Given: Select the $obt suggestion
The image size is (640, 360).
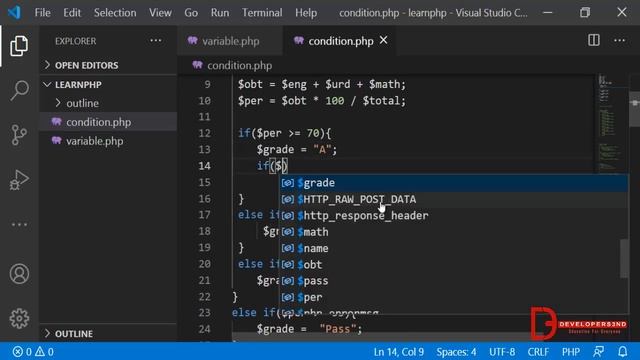Looking at the screenshot, I should pos(453,264).
